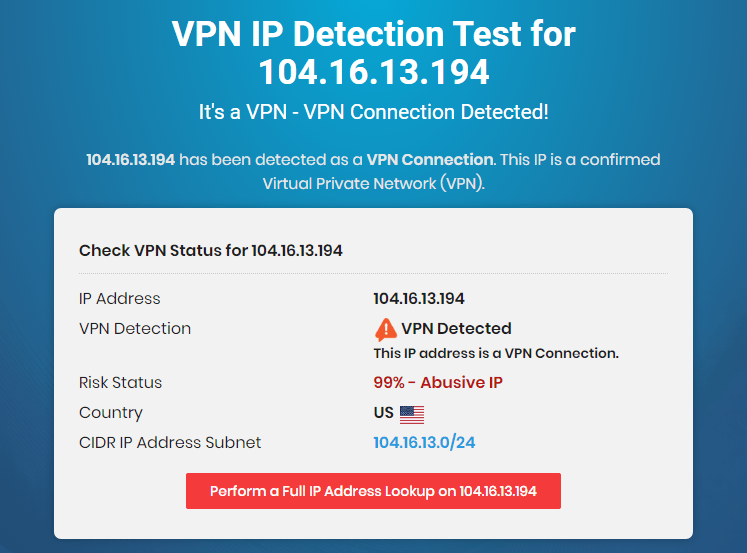Image resolution: width=747 pixels, height=553 pixels.
Task: Click the VPN Detected status text
Action: [456, 328]
